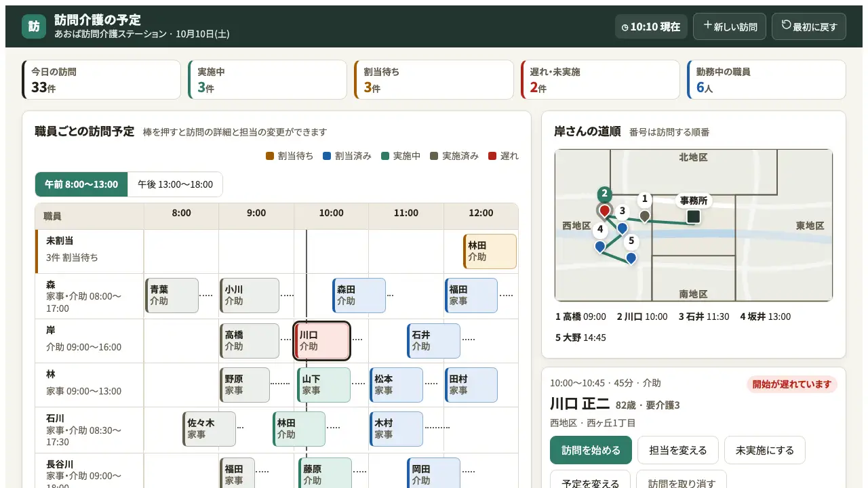868x488 pixels.
Task: Select 岡田 介助 visit bar
Action: tap(434, 473)
